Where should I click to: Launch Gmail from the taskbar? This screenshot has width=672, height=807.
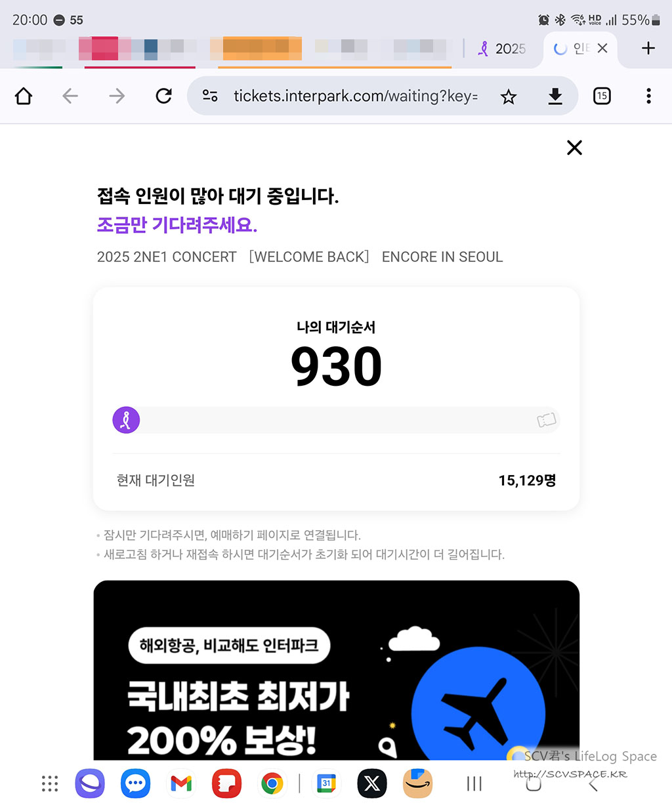coord(181,783)
